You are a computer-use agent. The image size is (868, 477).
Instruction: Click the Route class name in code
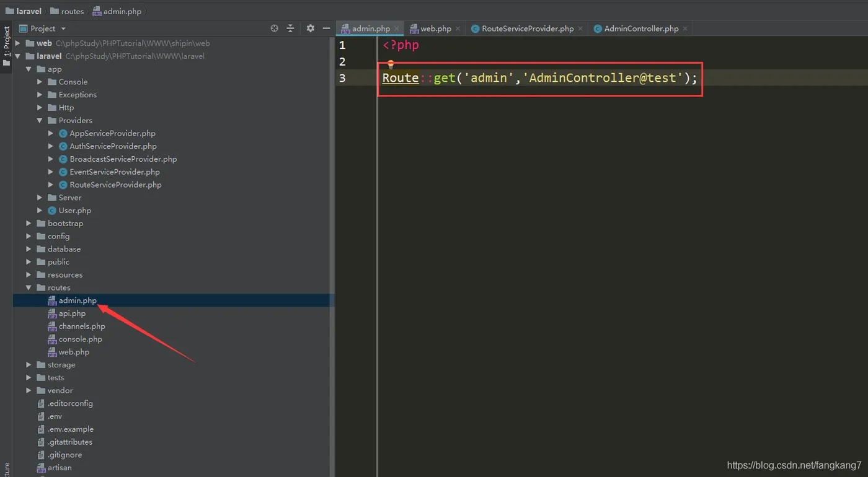tap(401, 78)
